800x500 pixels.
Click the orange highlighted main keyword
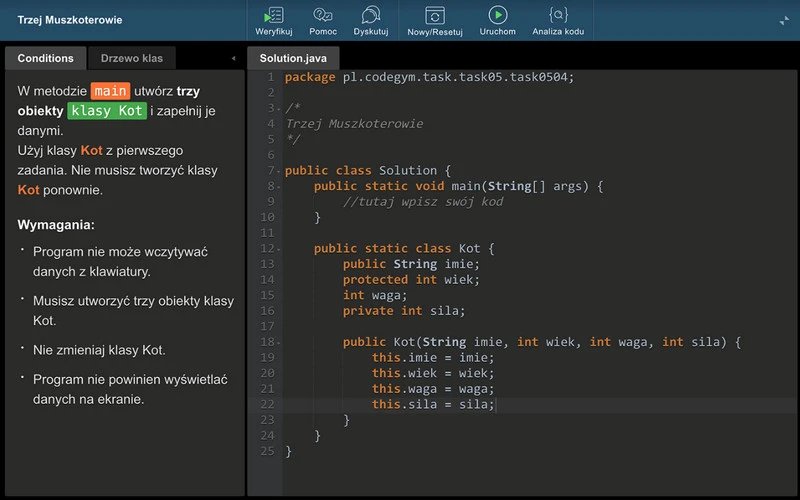point(111,91)
